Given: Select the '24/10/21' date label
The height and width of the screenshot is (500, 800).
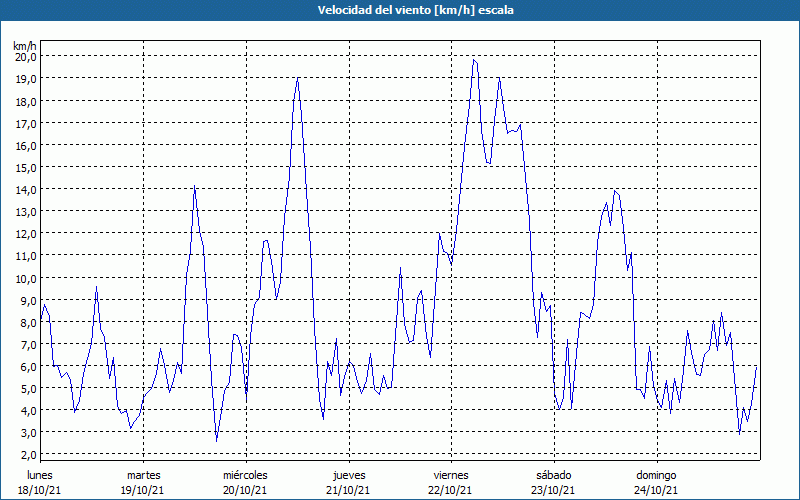Looking at the screenshot, I should [656, 490].
